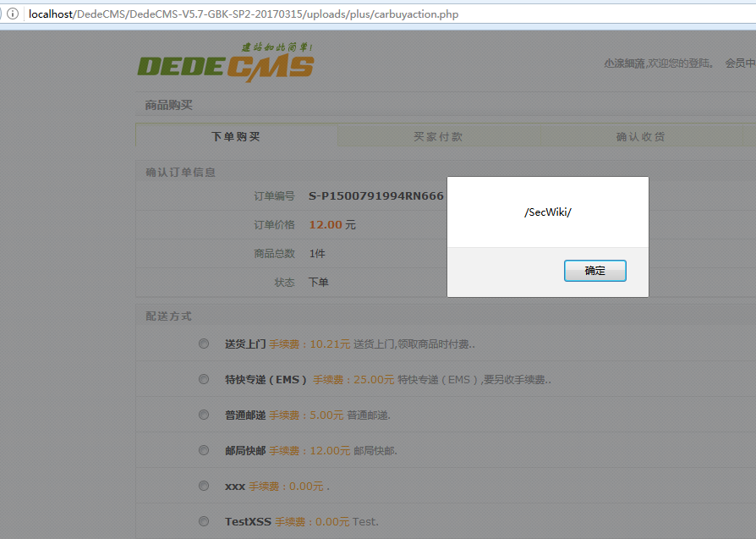Select the TestXSS delivery option
Viewport: 756px width, 539px height.
pyautogui.click(x=203, y=521)
